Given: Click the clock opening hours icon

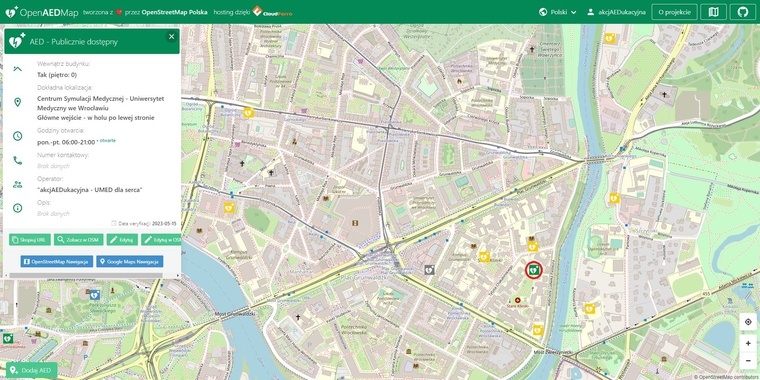Looking at the screenshot, I should pyautogui.click(x=17, y=136).
